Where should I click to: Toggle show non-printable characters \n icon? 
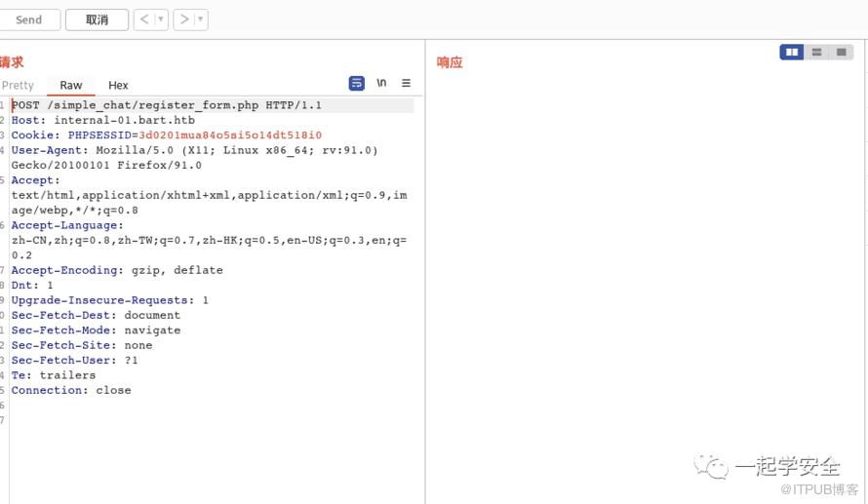381,83
